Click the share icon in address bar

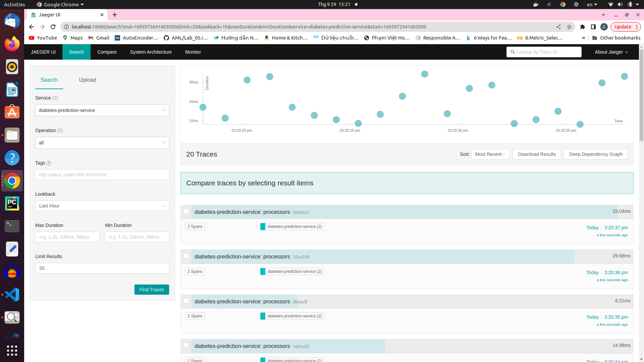coord(558,27)
